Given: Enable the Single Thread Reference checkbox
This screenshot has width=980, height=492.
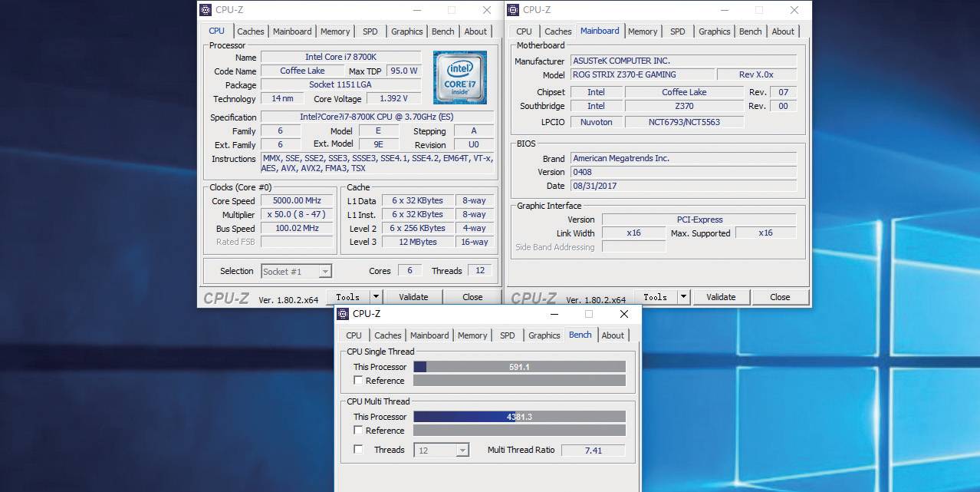Looking at the screenshot, I should (x=358, y=380).
